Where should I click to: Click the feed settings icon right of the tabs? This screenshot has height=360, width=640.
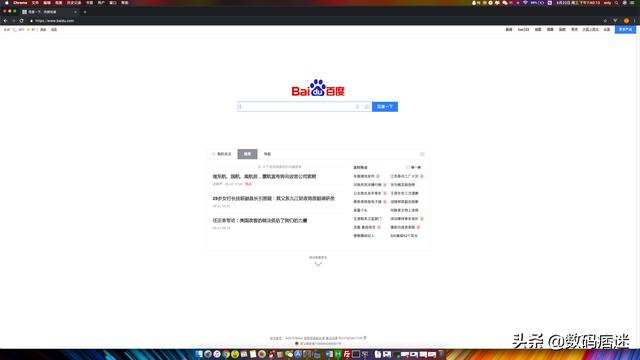coord(422,154)
